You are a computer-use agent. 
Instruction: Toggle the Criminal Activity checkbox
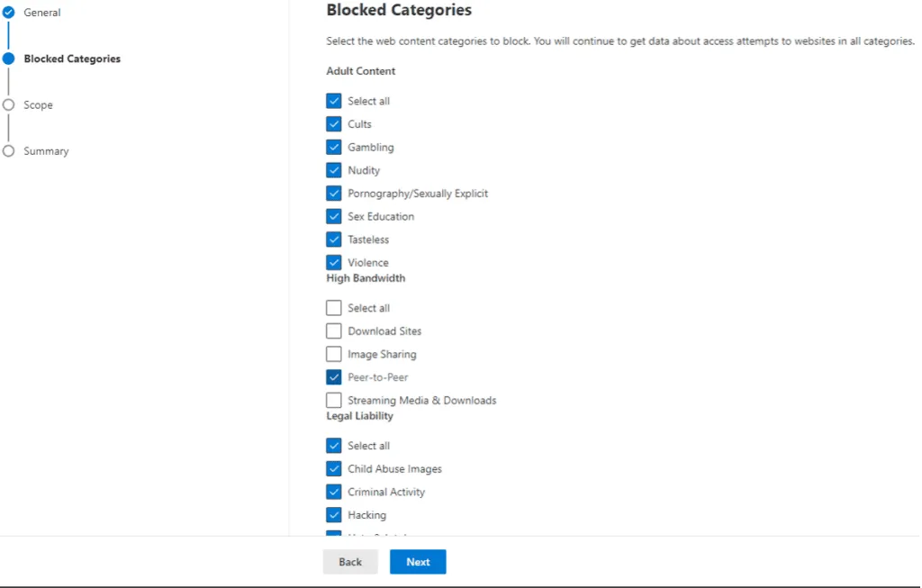click(x=334, y=492)
